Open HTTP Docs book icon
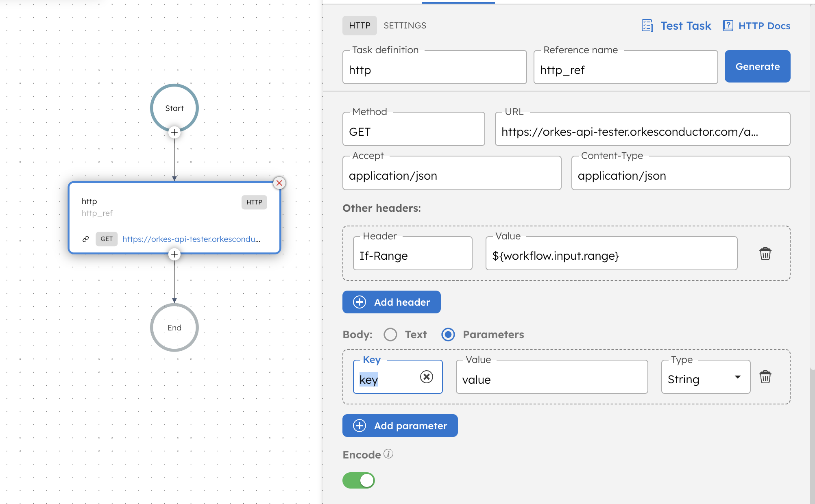This screenshot has height=504, width=815. click(x=728, y=26)
